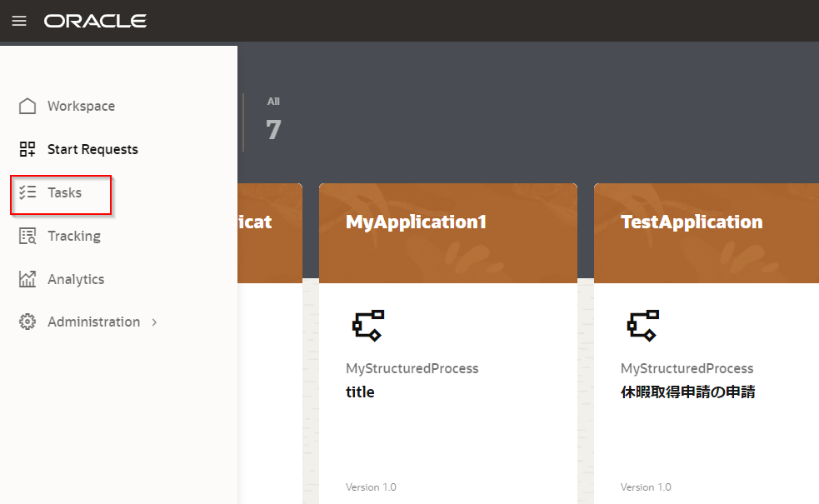819x504 pixels.
Task: Expand the Administration submenu chevron
Action: 155,322
